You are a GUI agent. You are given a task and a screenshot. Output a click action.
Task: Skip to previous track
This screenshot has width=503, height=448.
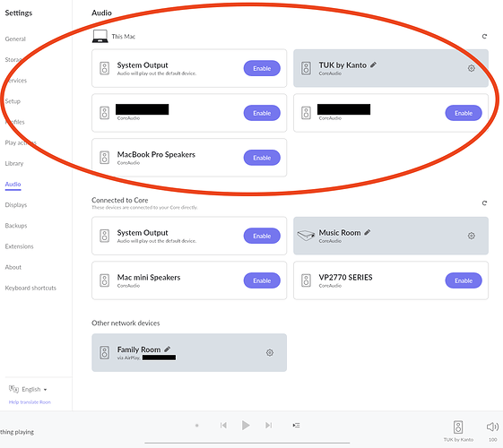click(x=223, y=426)
